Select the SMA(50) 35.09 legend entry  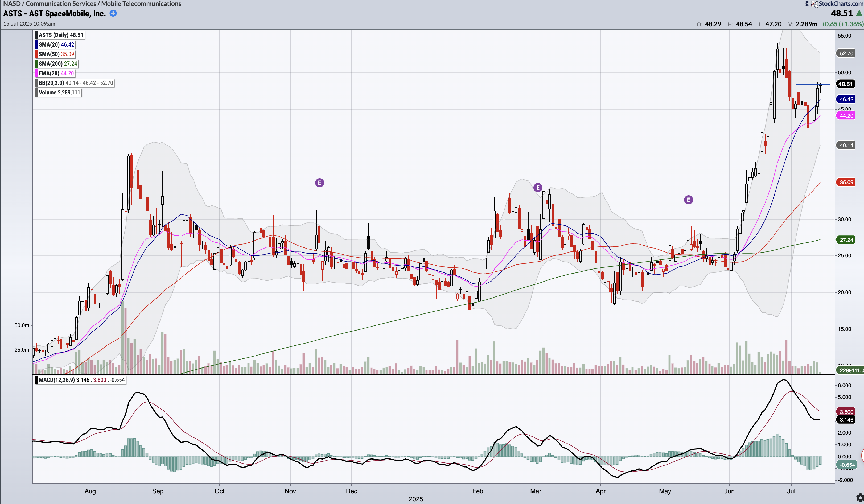[x=56, y=54]
